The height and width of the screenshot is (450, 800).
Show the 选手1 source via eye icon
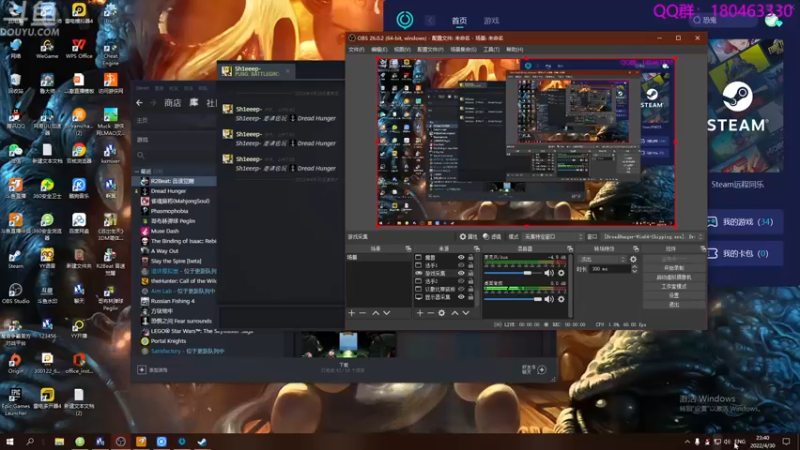pos(461,265)
